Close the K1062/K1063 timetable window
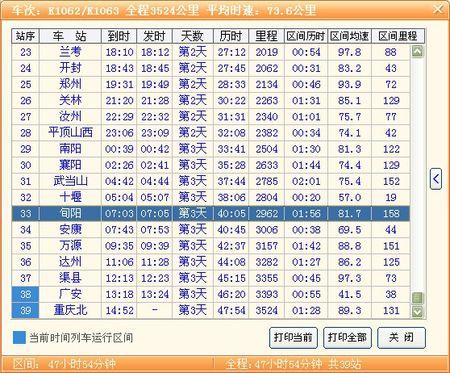Viewport: 450px width, 373px height. (438, 9)
